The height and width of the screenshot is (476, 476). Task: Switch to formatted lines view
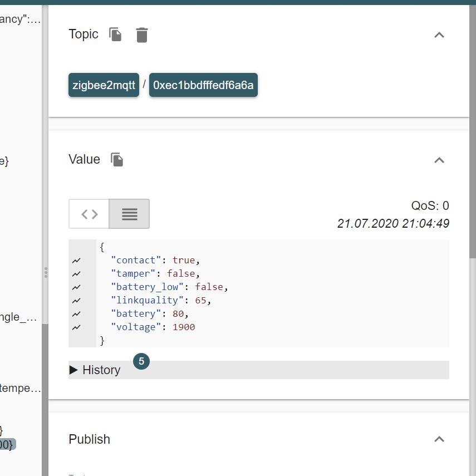point(129,214)
